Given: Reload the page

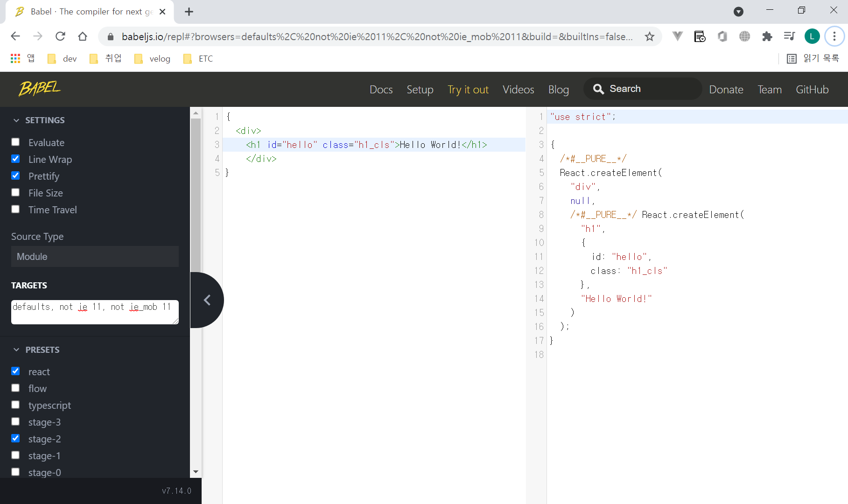Looking at the screenshot, I should 60,36.
